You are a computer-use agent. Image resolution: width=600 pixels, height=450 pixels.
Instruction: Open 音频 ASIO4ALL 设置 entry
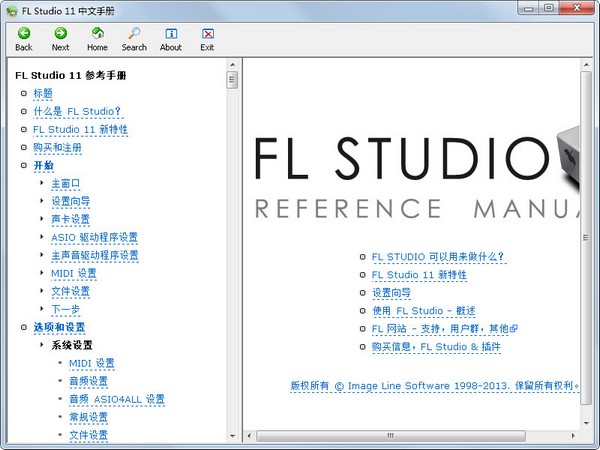pos(117,400)
